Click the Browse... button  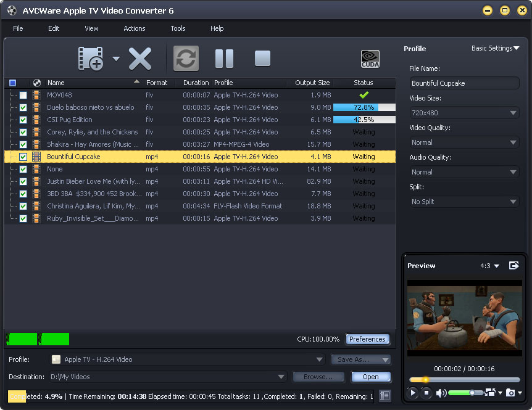tap(318, 377)
